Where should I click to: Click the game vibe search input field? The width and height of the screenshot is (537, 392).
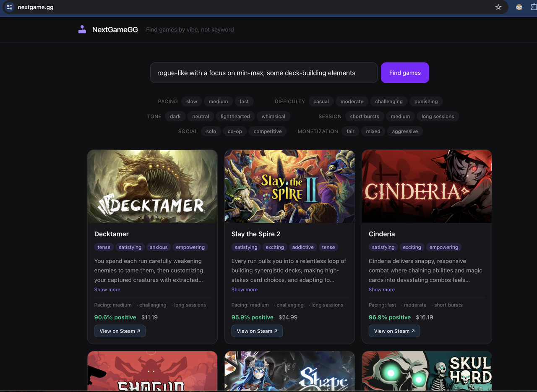click(264, 73)
